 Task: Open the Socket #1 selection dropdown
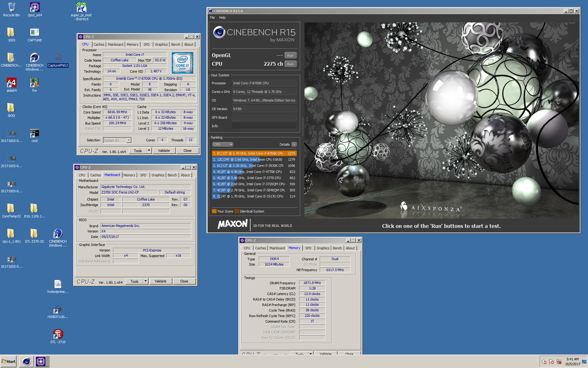pos(117,140)
